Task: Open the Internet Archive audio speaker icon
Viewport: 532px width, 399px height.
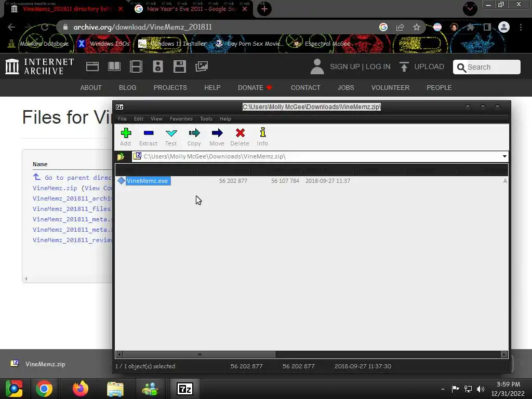Action: click(158, 66)
